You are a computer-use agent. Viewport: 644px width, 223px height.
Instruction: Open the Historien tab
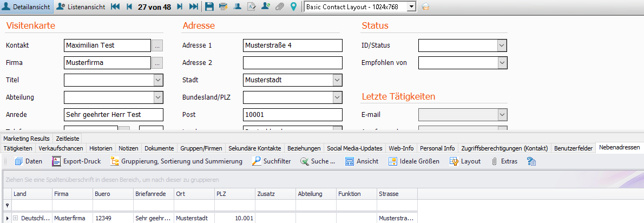click(x=101, y=148)
